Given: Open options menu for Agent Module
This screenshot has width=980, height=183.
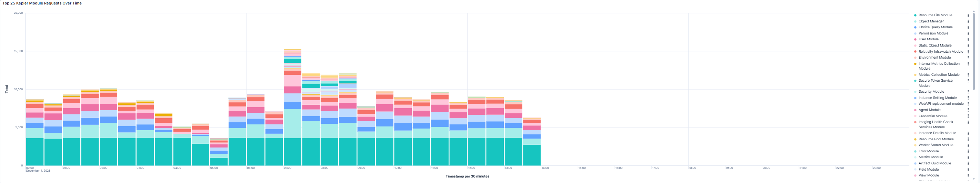Looking at the screenshot, I should pyautogui.click(x=968, y=110).
